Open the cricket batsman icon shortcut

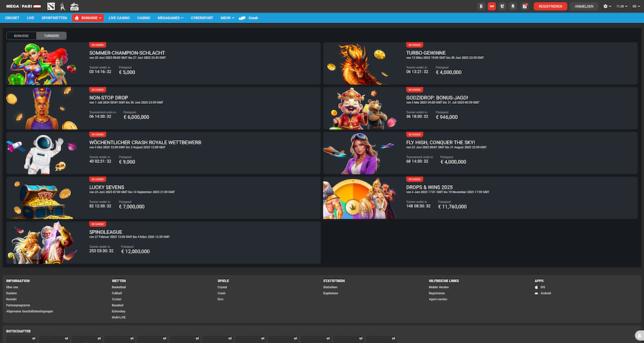(x=62, y=6)
